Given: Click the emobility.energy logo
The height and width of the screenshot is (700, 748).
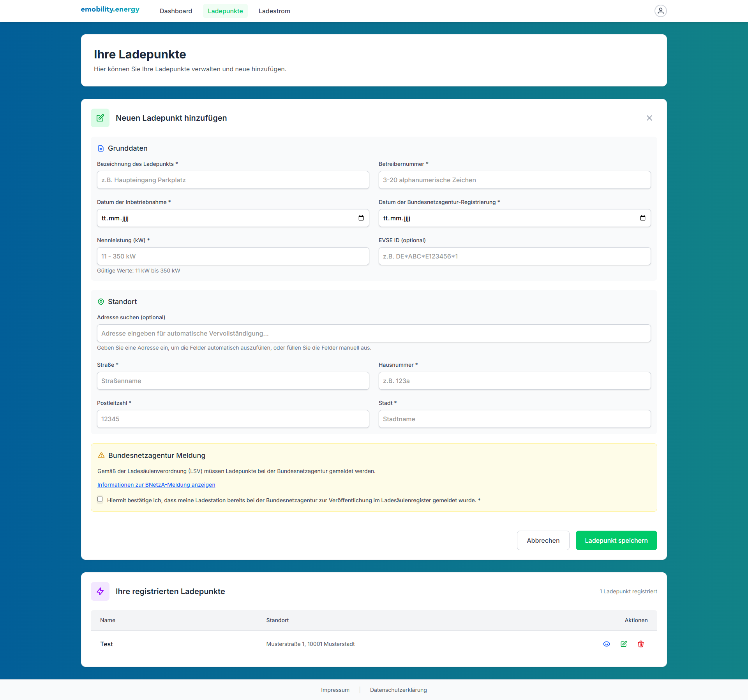Looking at the screenshot, I should [110, 10].
